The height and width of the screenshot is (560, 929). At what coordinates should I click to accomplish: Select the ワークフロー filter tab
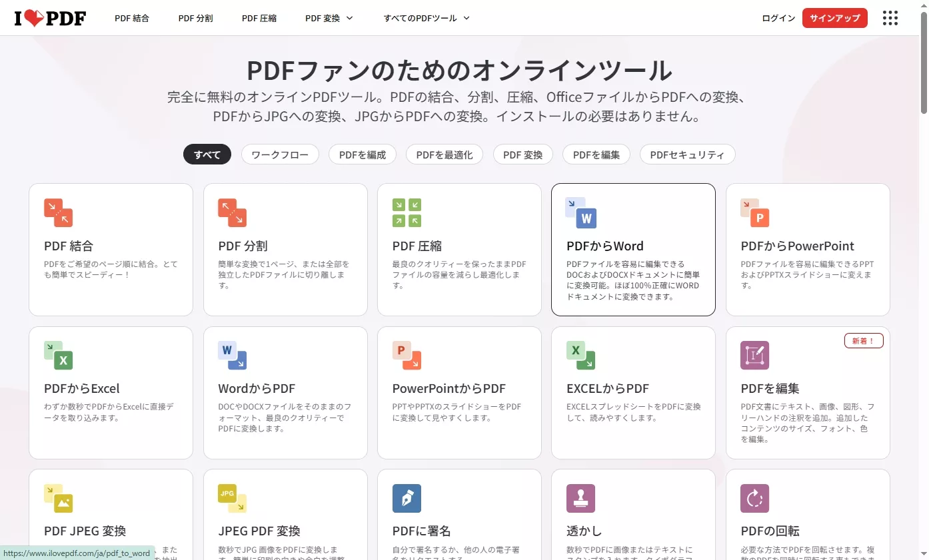[280, 154]
